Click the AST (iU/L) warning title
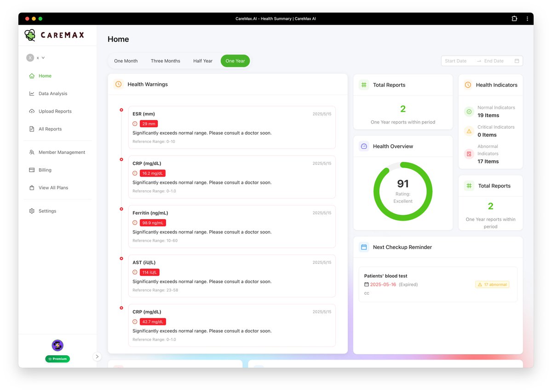 pyautogui.click(x=145, y=262)
